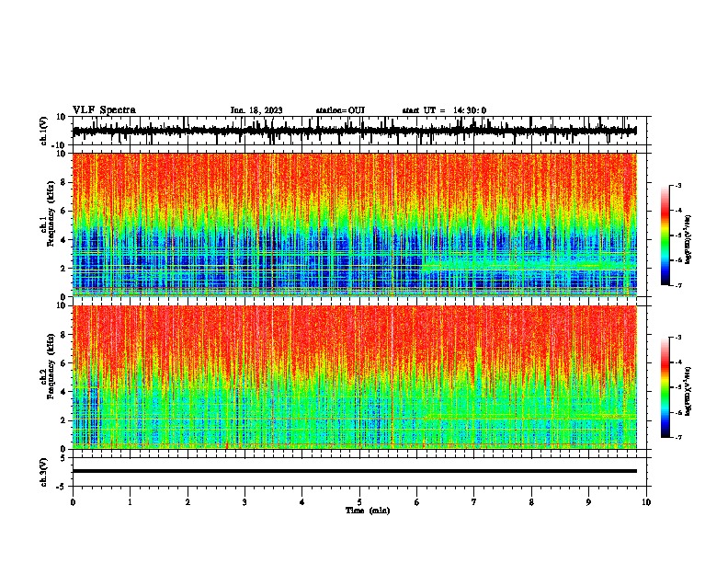Screen dimensions: 728x563
Task: Click tick label "4" on the time axis
Action: 302,502
